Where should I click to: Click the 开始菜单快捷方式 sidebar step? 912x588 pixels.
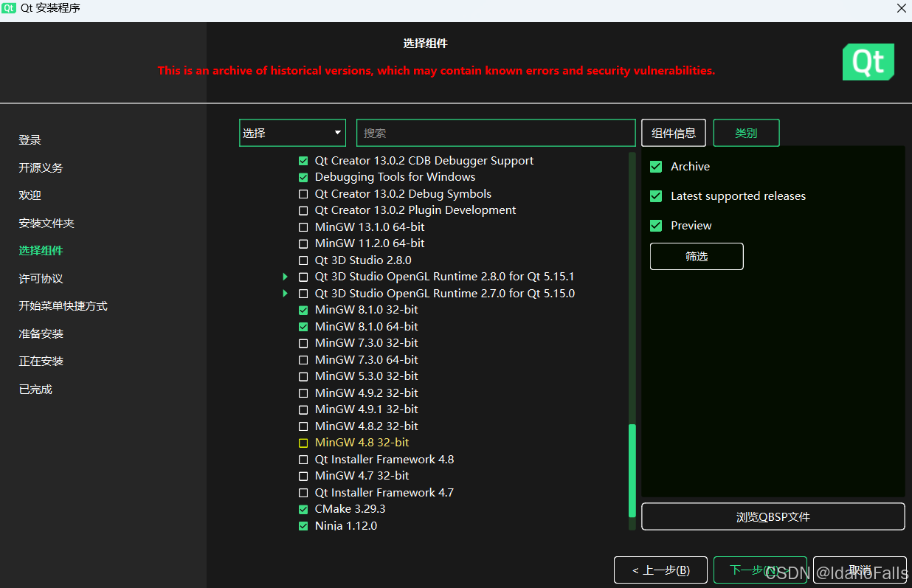pyautogui.click(x=63, y=306)
